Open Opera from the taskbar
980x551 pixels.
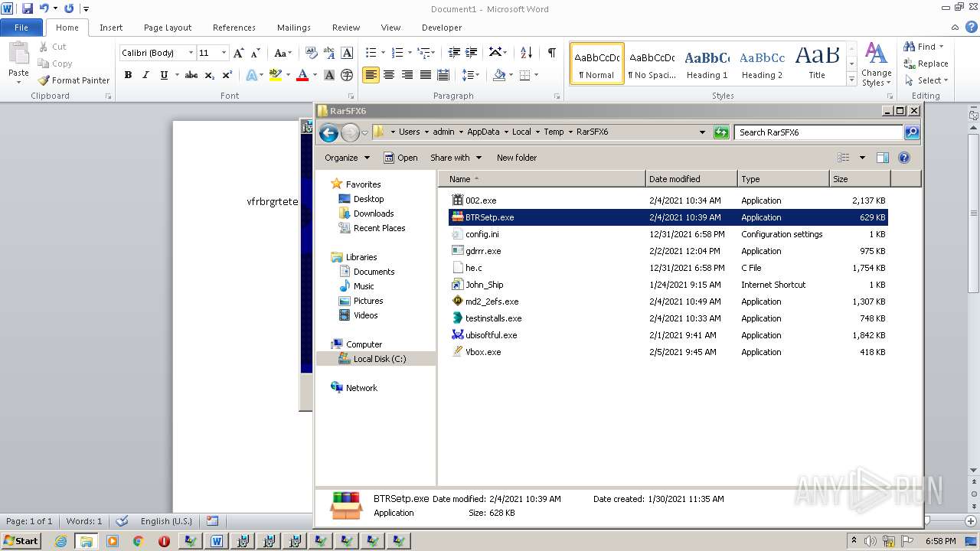point(164,541)
